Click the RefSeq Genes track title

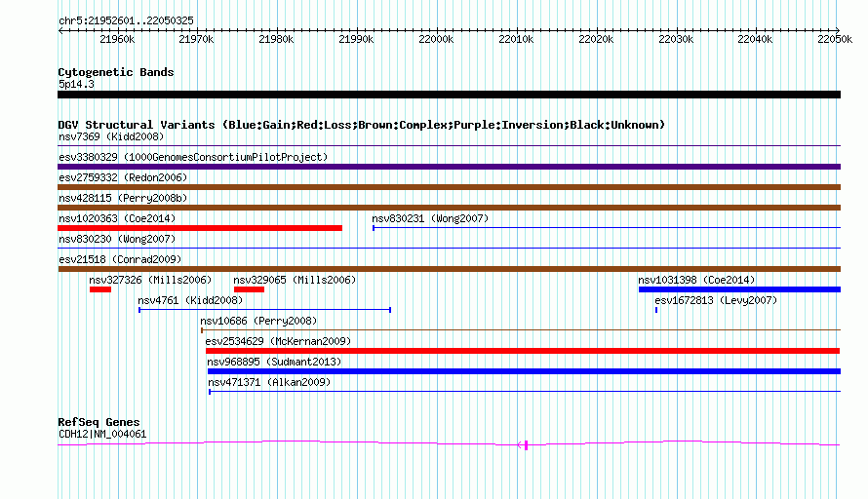click(x=99, y=422)
